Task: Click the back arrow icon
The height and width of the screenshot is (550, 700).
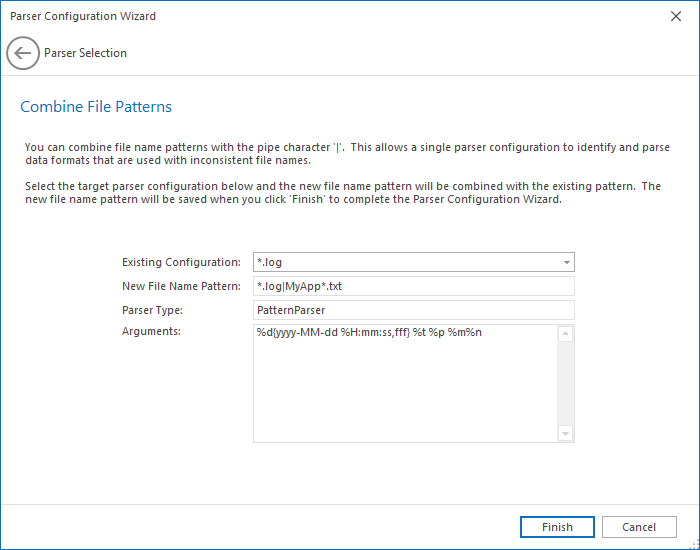Action: point(23,53)
